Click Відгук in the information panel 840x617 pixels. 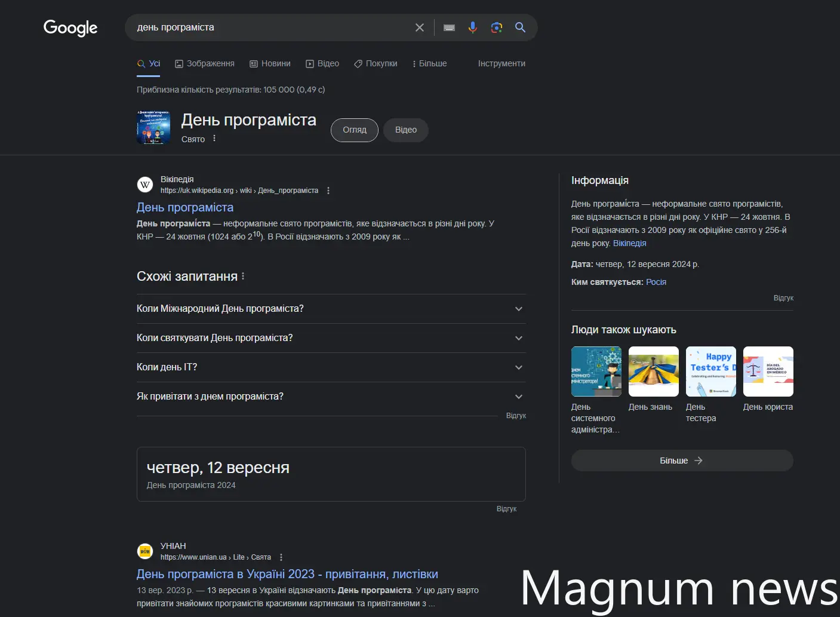click(783, 298)
